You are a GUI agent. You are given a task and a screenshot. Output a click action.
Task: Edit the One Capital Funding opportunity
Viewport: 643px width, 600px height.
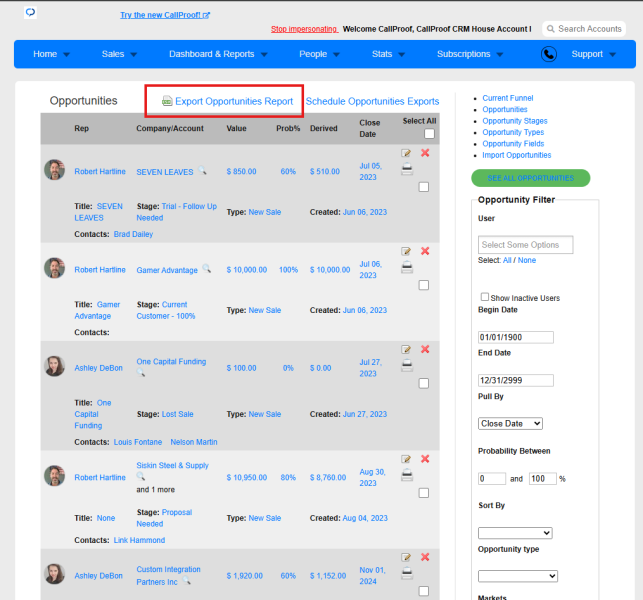pyautogui.click(x=406, y=349)
